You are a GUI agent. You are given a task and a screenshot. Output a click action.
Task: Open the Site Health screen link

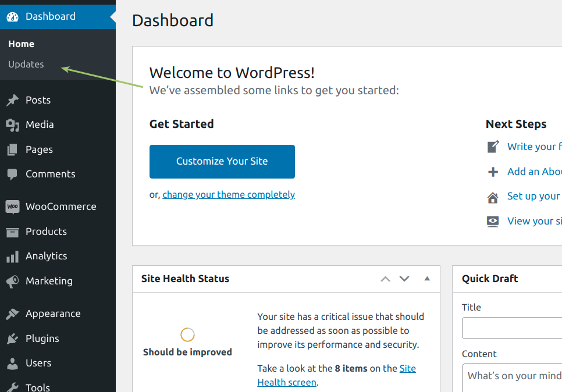336,376
